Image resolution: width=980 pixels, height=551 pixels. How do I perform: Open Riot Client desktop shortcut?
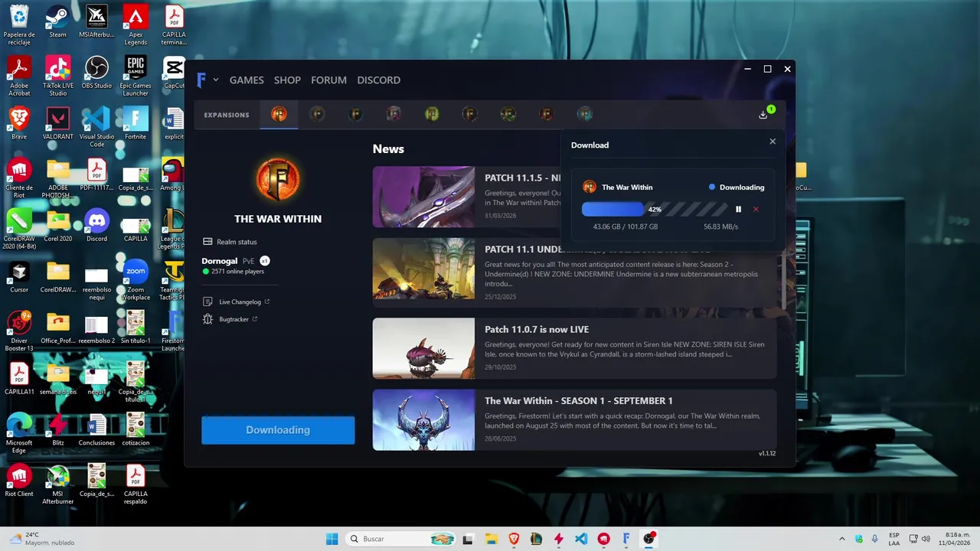19,481
